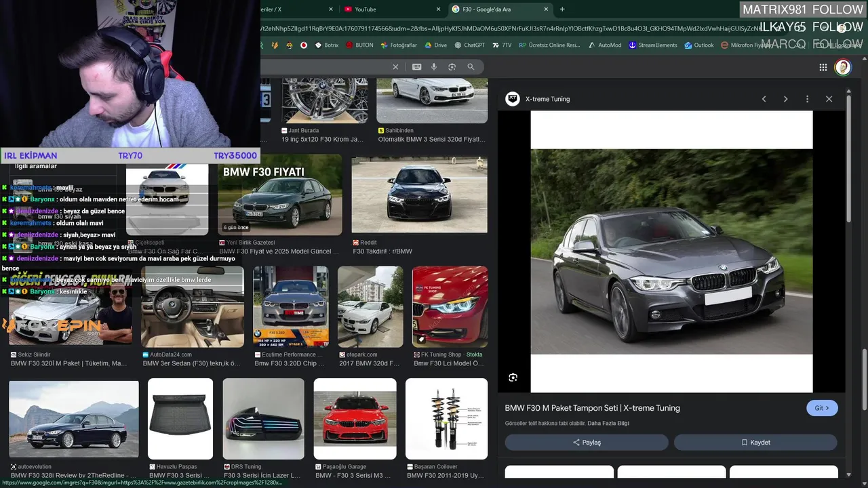The width and height of the screenshot is (868, 488).
Task: Click the "19 inç 5x120 F30 Krom Ja..." caption
Action: [323, 140]
